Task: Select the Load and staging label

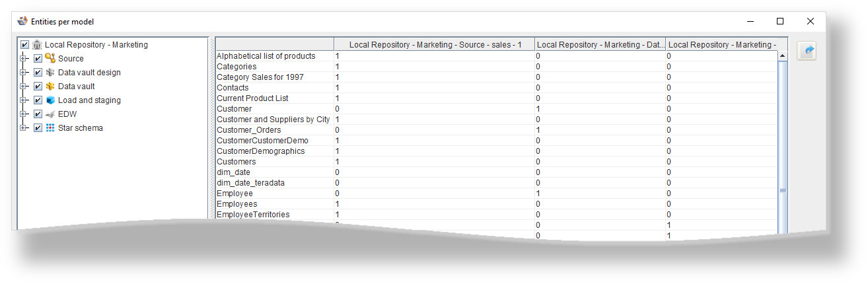Action: (x=89, y=100)
